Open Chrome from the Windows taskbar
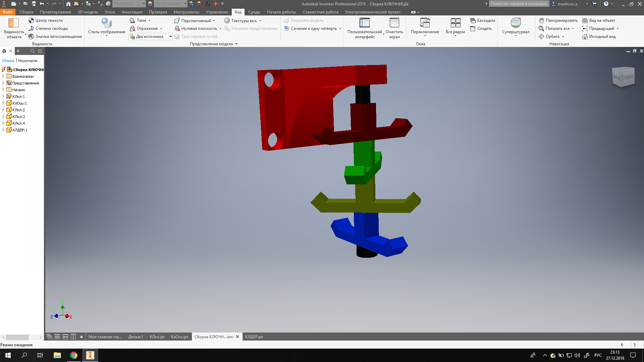 (x=73, y=355)
